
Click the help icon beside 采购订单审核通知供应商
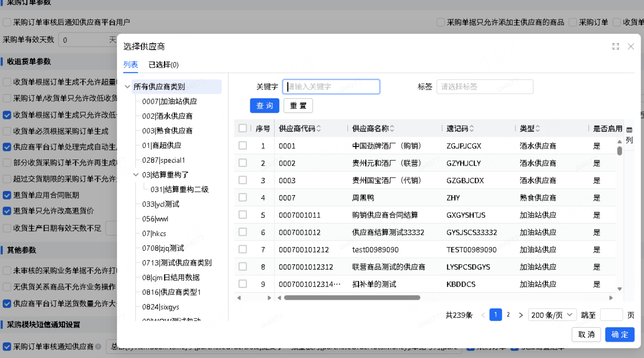tap(98, 347)
